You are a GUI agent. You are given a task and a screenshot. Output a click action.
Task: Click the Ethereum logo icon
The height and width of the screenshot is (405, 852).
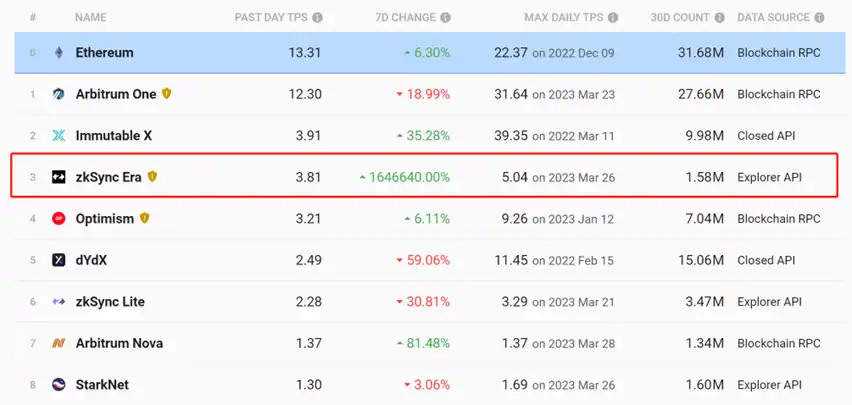coord(59,53)
